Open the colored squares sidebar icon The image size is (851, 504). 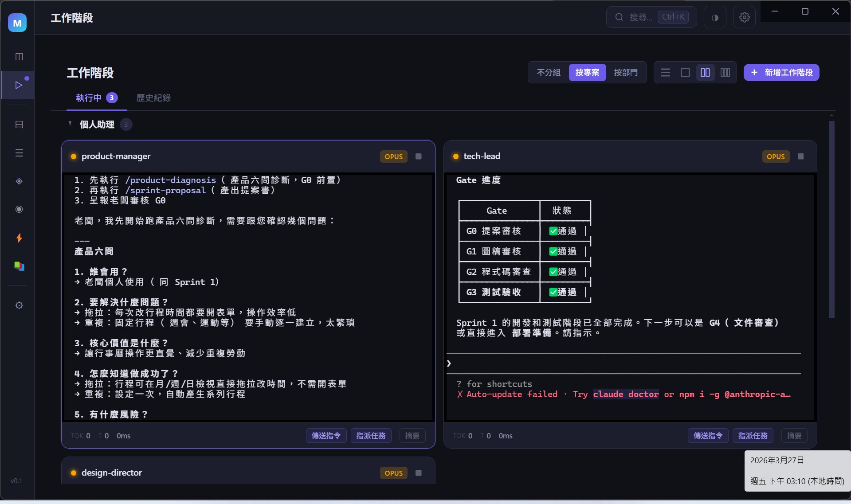click(x=19, y=266)
